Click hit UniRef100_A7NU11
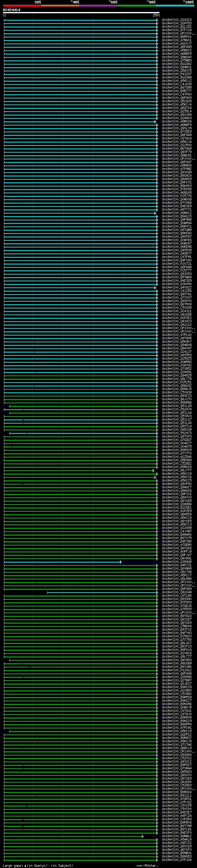 (x=177, y=40)
